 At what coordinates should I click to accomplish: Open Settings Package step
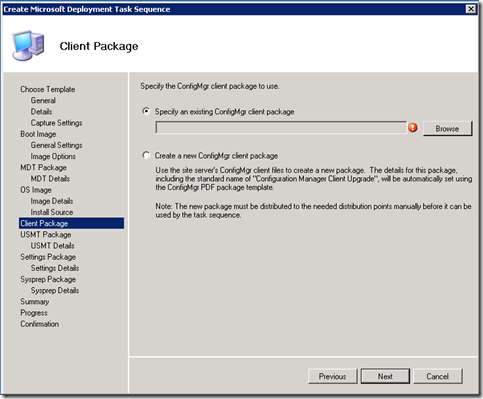pyautogui.click(x=48, y=257)
